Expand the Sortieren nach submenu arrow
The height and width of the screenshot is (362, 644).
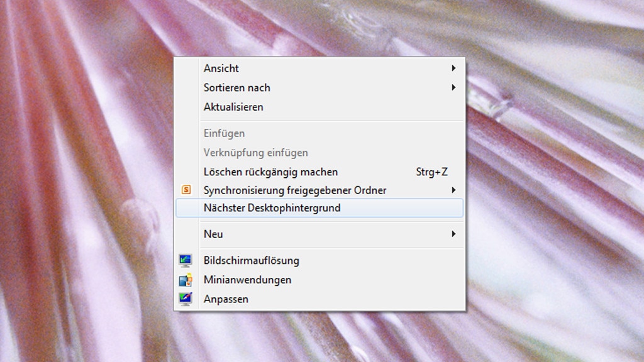point(453,87)
